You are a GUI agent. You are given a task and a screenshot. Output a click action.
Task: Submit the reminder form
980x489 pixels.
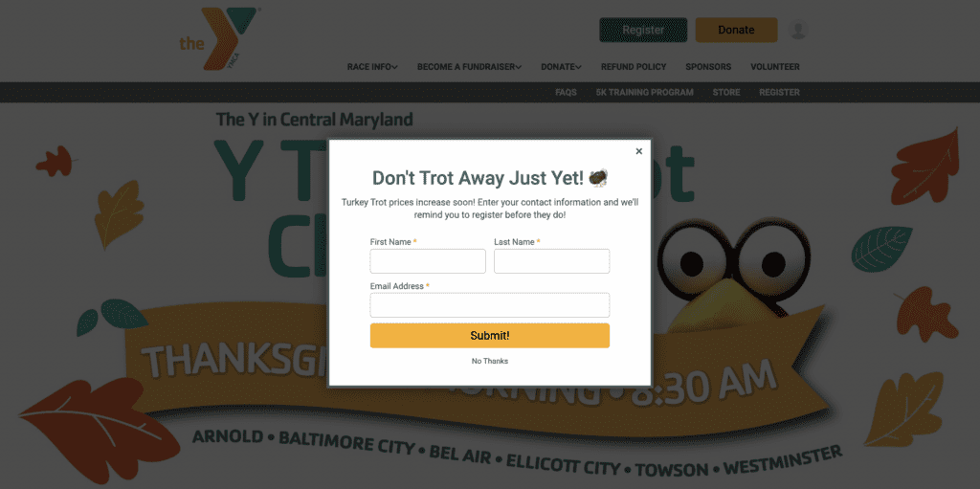pyautogui.click(x=489, y=336)
